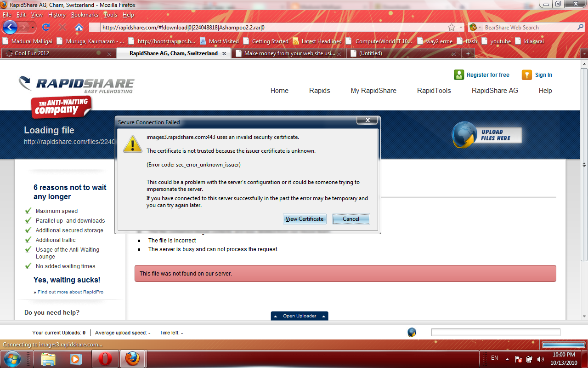This screenshot has height=368, width=588.
Task: Open the Bookmarks menu
Action: pyautogui.click(x=85, y=15)
